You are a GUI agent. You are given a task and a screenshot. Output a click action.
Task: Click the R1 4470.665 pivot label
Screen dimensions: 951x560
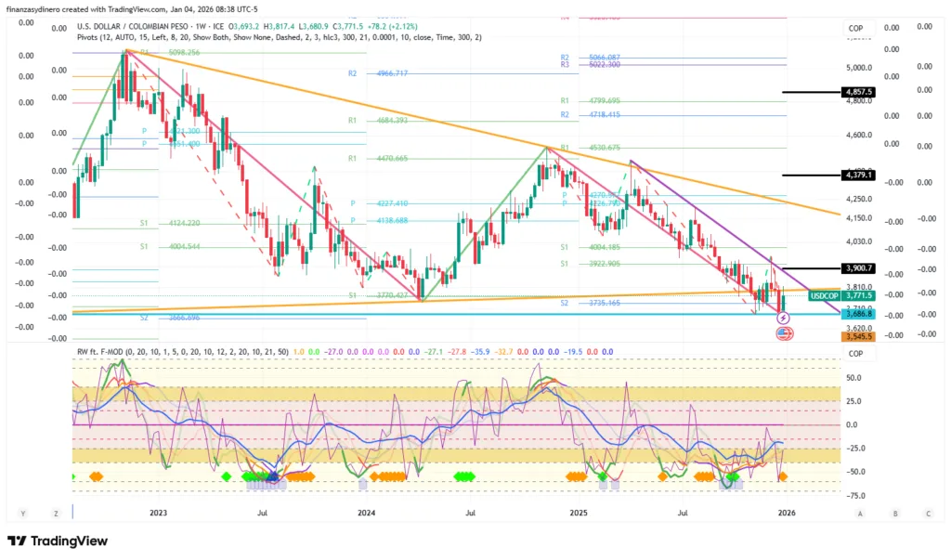[x=378, y=159]
